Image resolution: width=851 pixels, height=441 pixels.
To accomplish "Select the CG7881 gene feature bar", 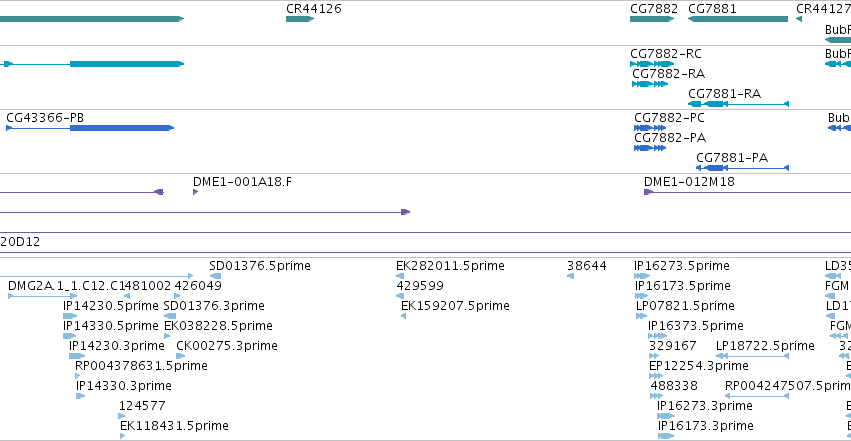I will [x=738, y=19].
